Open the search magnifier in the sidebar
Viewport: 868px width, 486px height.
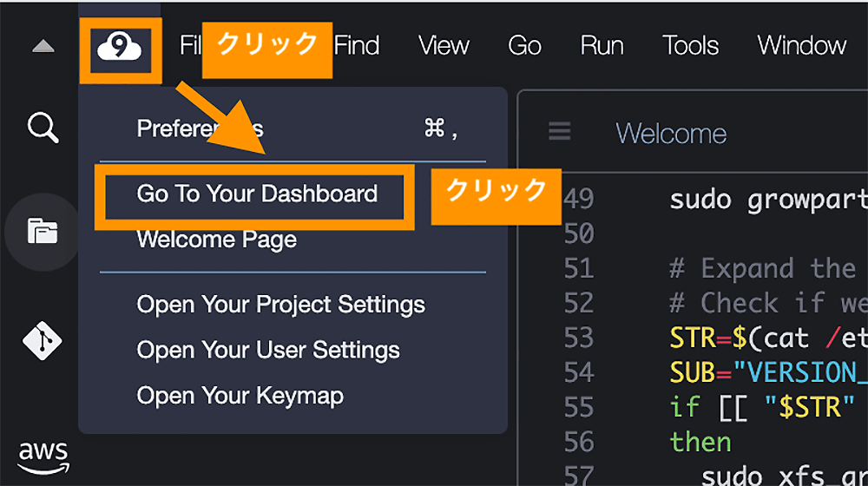(x=43, y=128)
